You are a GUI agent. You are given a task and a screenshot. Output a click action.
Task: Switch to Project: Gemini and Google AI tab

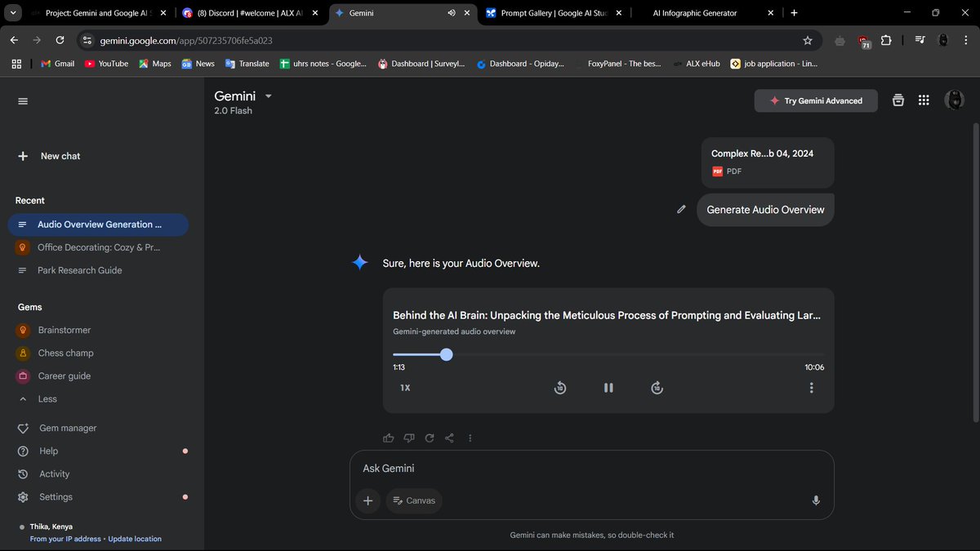coord(100,13)
